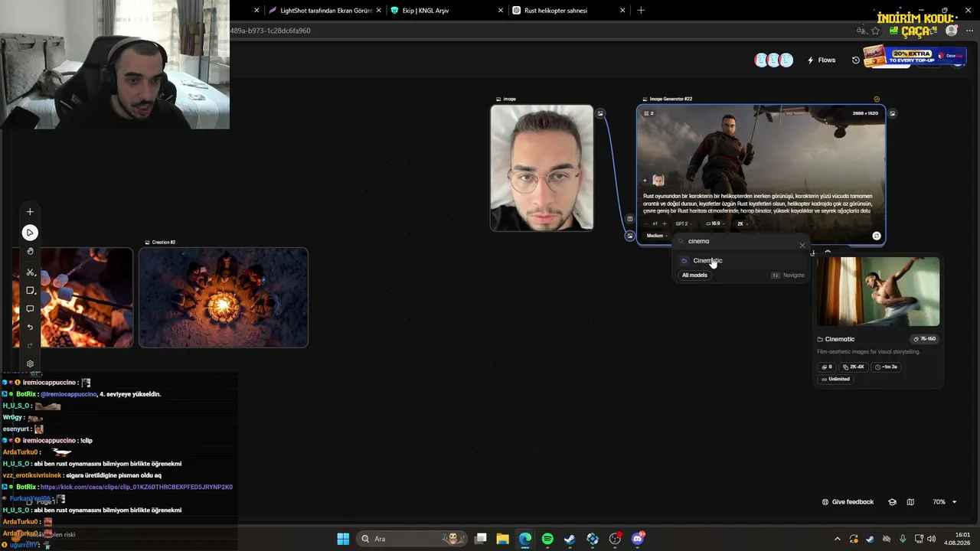This screenshot has width=980, height=551.
Task: Click the collaborator avatars group
Action: click(x=773, y=60)
